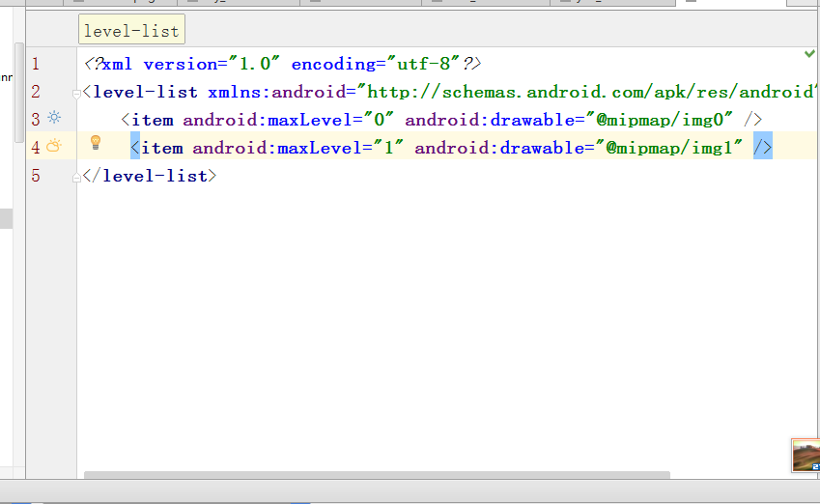
Task: Click the closing level-list tag text
Action: point(150,176)
